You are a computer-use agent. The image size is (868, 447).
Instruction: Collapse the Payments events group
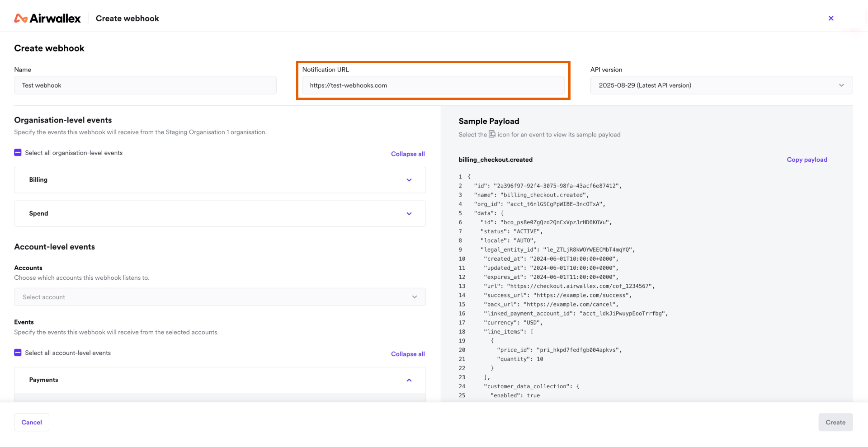[x=220, y=380]
